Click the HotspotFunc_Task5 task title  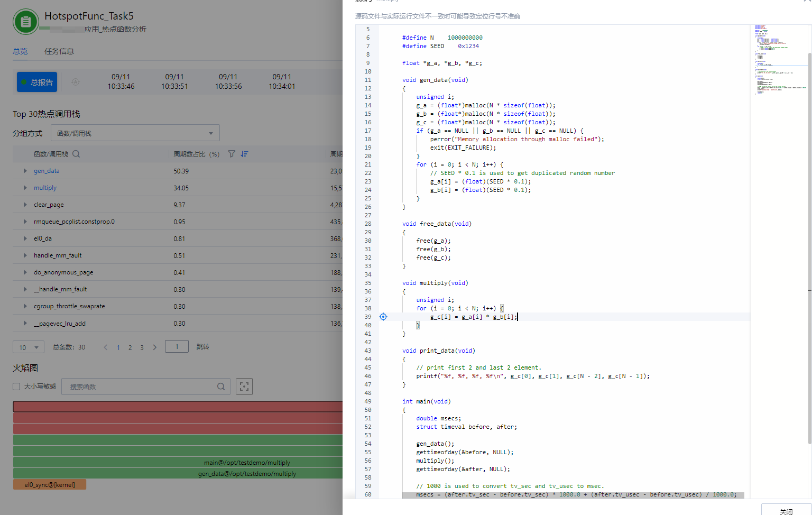pos(89,16)
